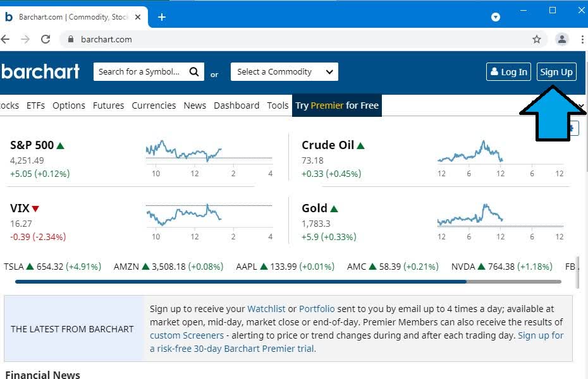Click Try Premier for Free
This screenshot has width=588, height=379.
(x=337, y=105)
